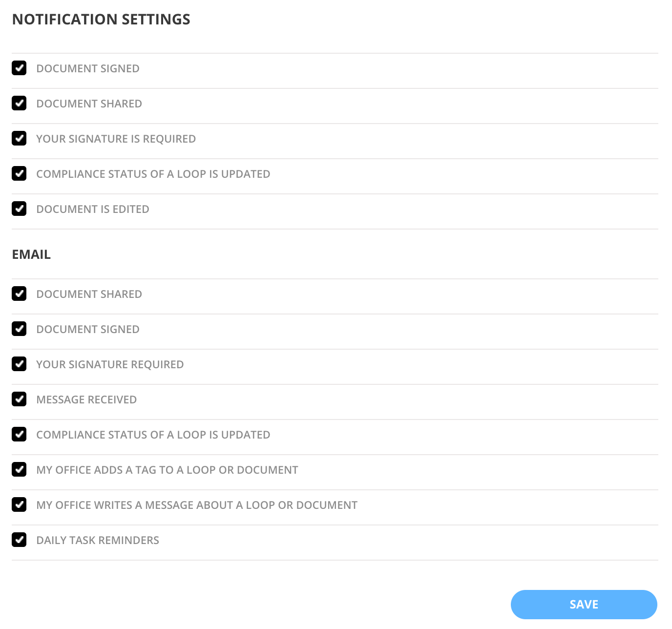Uncheck DOCUMENT SIGNED under Notification Settings
672x629 pixels.
pyautogui.click(x=19, y=68)
